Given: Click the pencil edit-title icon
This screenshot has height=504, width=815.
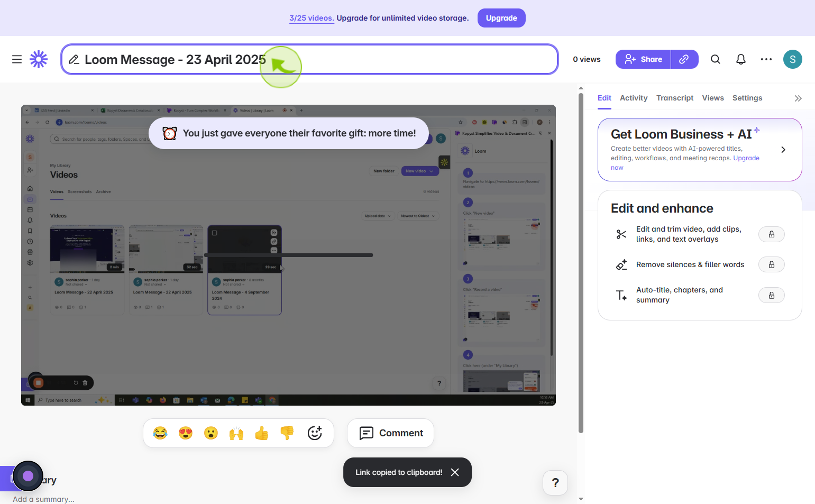Looking at the screenshot, I should click(74, 60).
